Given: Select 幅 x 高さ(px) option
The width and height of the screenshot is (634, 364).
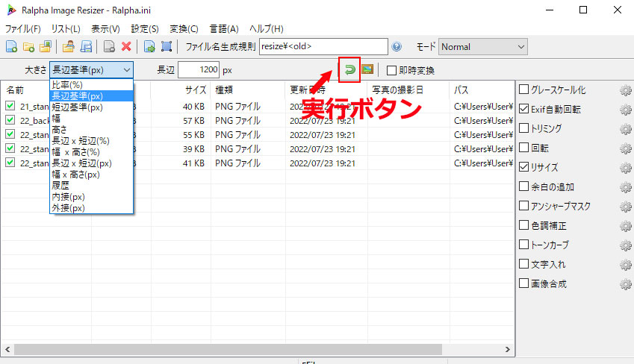Looking at the screenshot, I should tap(91, 175).
